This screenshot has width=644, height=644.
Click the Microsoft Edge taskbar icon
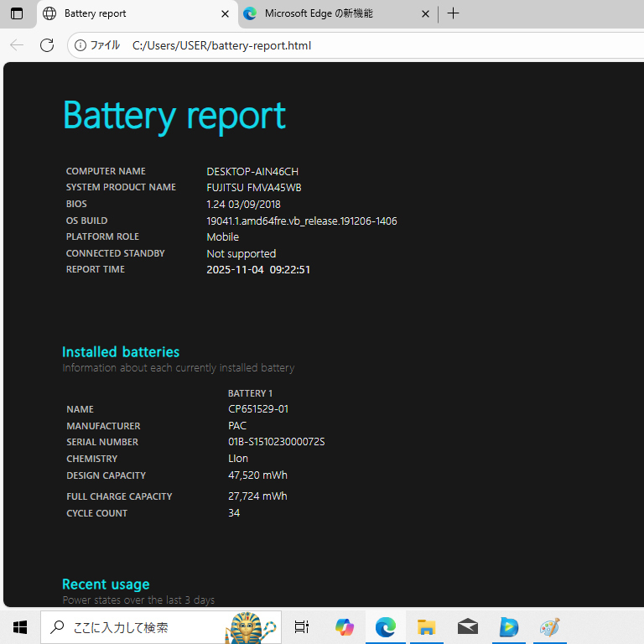(x=386, y=627)
